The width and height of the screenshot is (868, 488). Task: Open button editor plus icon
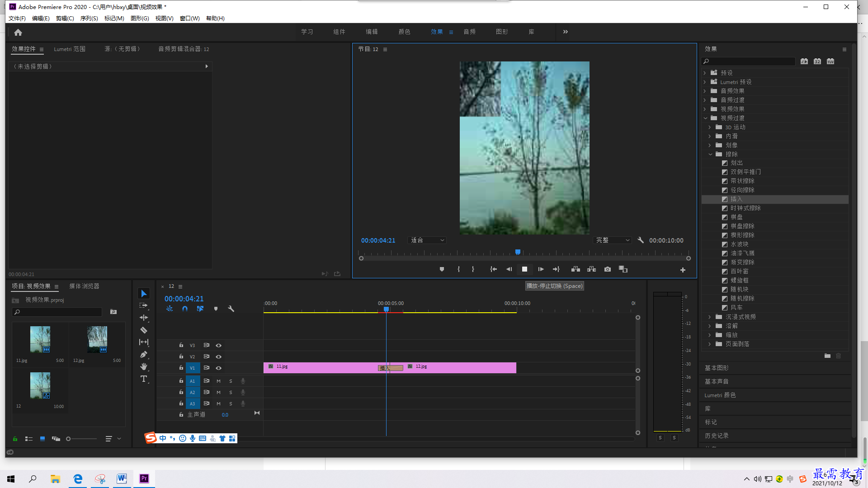click(683, 270)
